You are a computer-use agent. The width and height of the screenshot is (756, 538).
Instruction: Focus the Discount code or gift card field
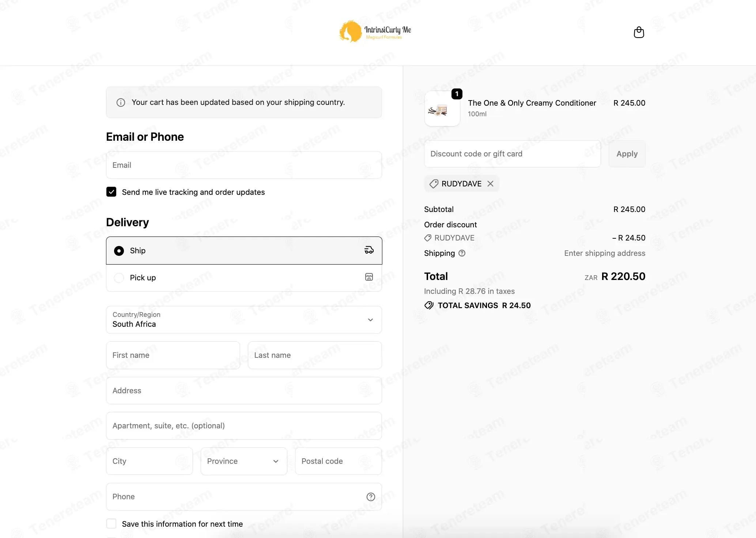513,154
